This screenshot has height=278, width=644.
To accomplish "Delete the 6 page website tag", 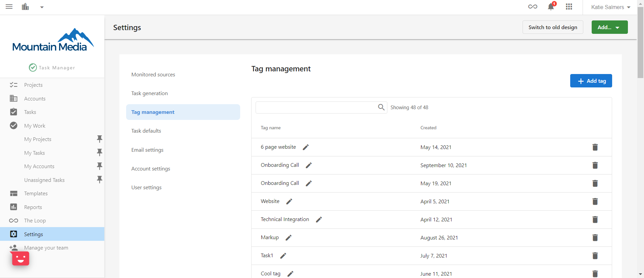I will point(595,147).
